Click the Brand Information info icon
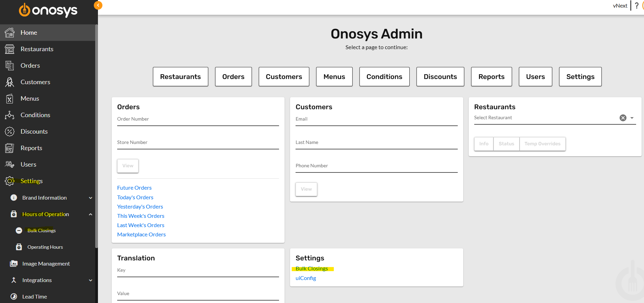This screenshot has height=303, width=644. tap(14, 198)
